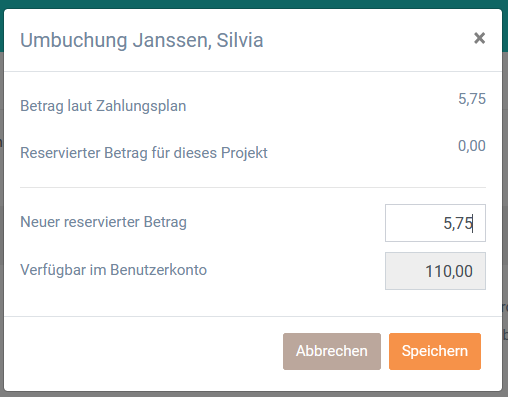Image resolution: width=508 pixels, height=397 pixels.
Task: Click the Reservierter Betrag für dieses Projekt label
Action: click(144, 153)
